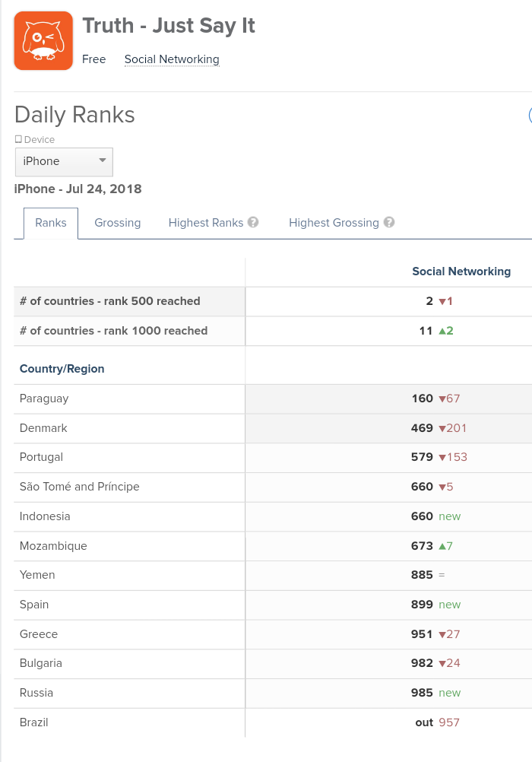532x762 pixels.
Task: Click the Brazil previous rank 957
Action: (449, 722)
